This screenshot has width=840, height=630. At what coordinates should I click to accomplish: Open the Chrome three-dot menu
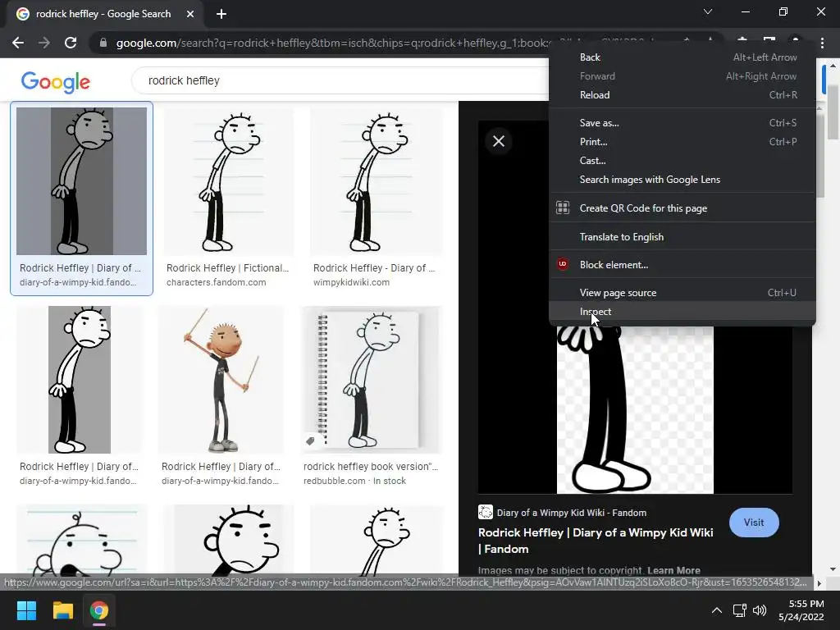(822, 43)
